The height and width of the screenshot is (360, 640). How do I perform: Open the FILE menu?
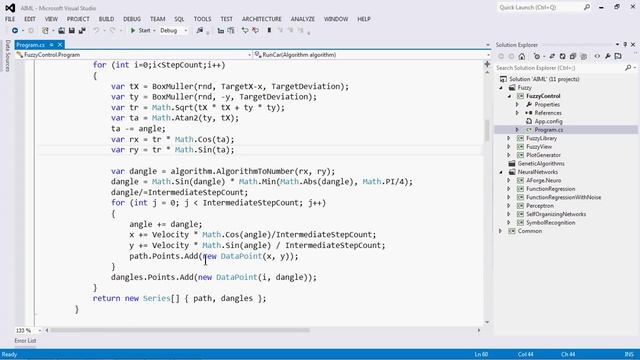pyautogui.click(x=10, y=19)
